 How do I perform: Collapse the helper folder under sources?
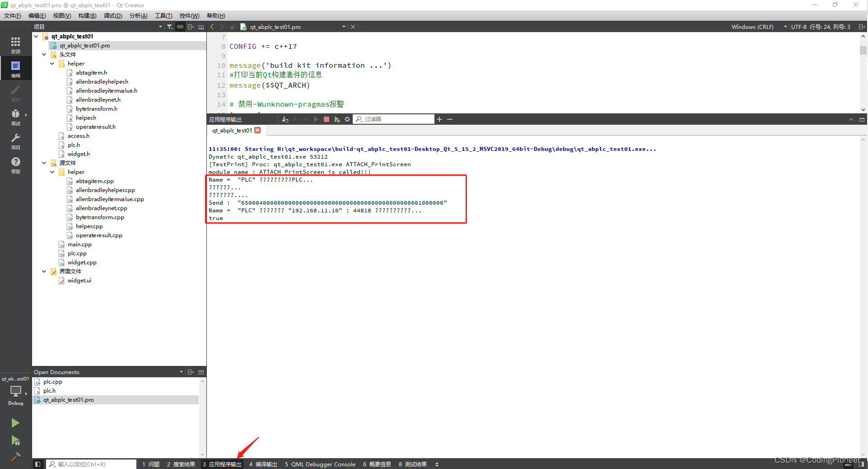point(52,172)
